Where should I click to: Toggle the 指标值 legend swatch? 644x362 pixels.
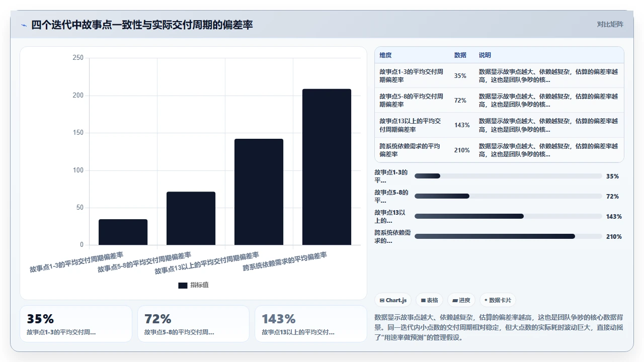click(183, 285)
